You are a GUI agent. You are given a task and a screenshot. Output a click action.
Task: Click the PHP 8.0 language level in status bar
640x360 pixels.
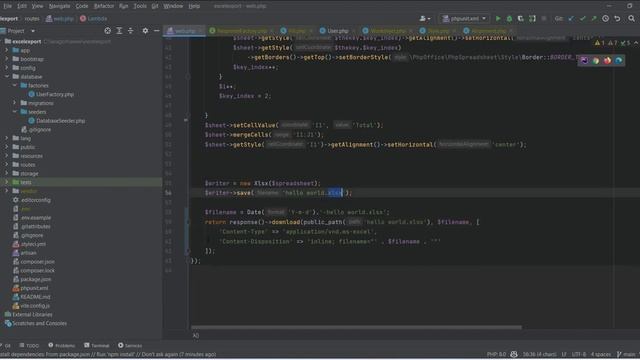496,354
